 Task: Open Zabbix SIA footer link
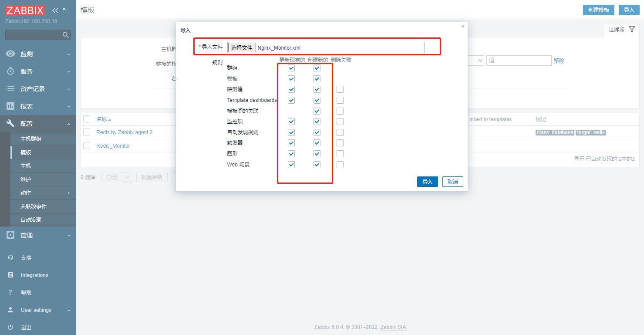pyautogui.click(x=393, y=327)
